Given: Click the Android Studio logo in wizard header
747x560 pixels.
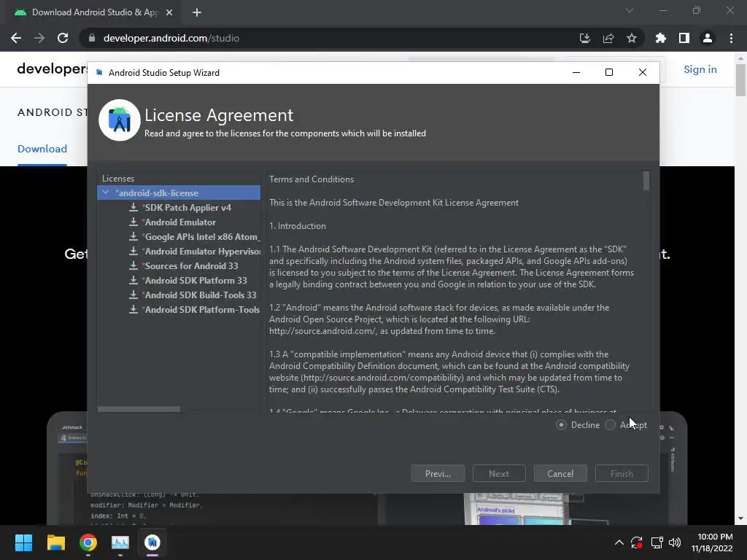Looking at the screenshot, I should click(x=120, y=120).
